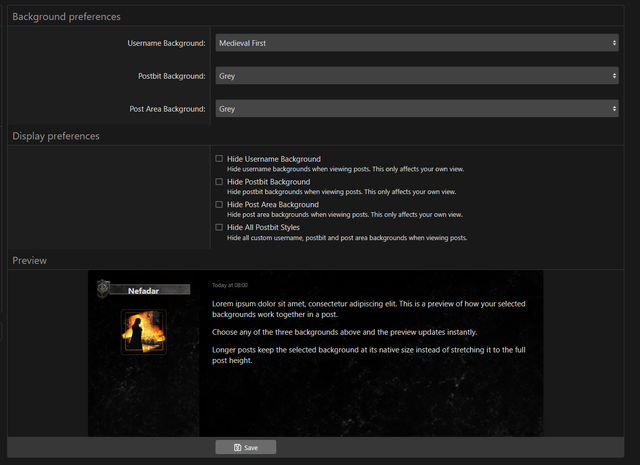Click the 'Lorem ipsum dolor sit amet' paragraph

coord(369,309)
